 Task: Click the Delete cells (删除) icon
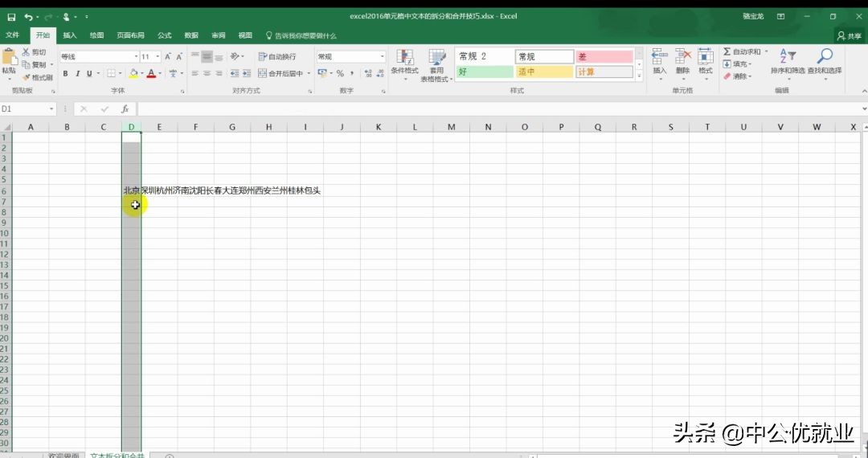[x=682, y=58]
